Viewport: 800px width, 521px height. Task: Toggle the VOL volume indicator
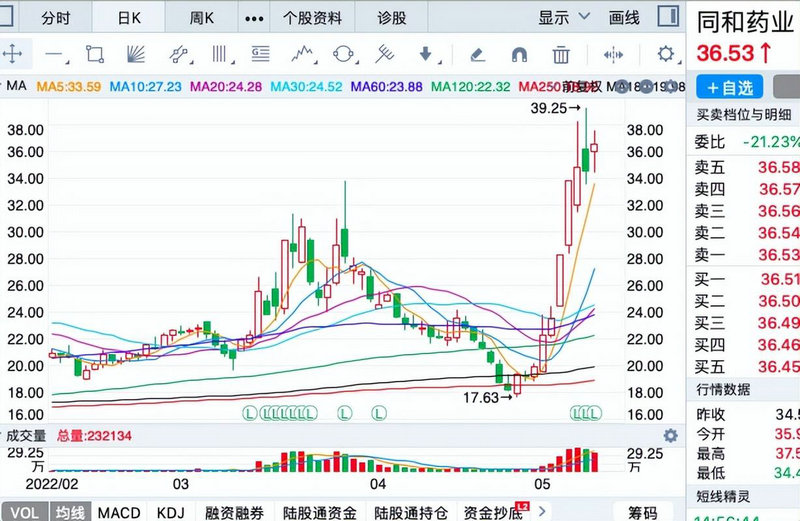tap(24, 512)
